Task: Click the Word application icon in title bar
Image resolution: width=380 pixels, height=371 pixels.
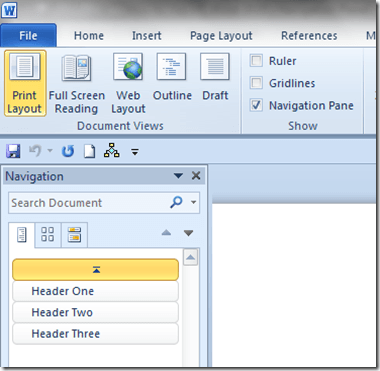Action: tap(9, 11)
